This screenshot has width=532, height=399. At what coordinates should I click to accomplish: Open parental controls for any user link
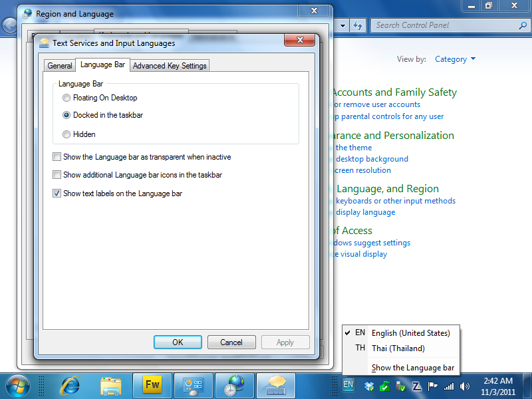pyautogui.click(x=389, y=117)
